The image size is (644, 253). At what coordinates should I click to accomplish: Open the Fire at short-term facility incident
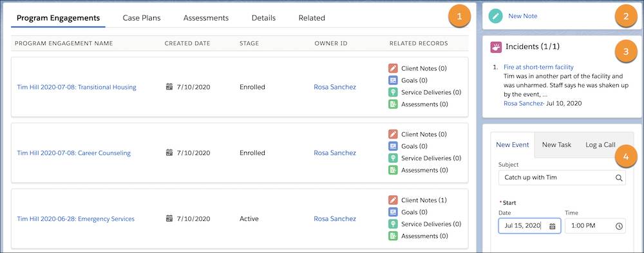coord(538,67)
